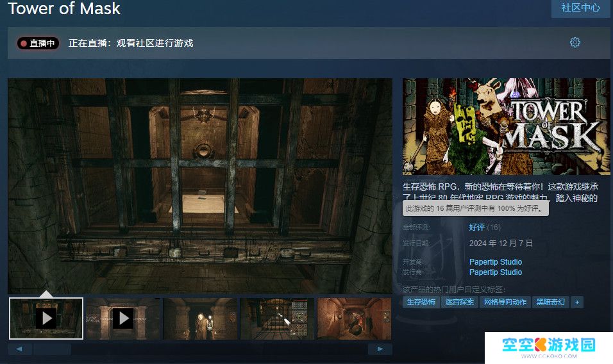Open the 黑暗奇幻 tag
The height and width of the screenshot is (364, 613).
(550, 302)
